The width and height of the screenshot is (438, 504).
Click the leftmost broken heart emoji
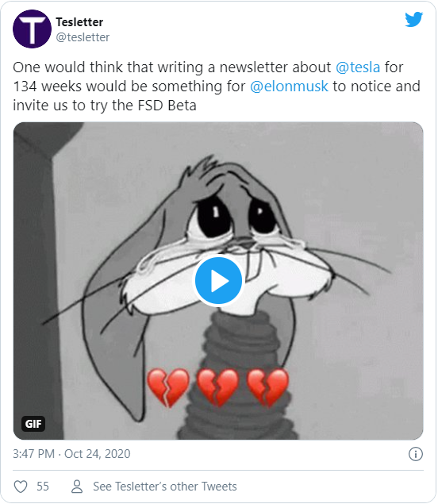pyautogui.click(x=167, y=387)
